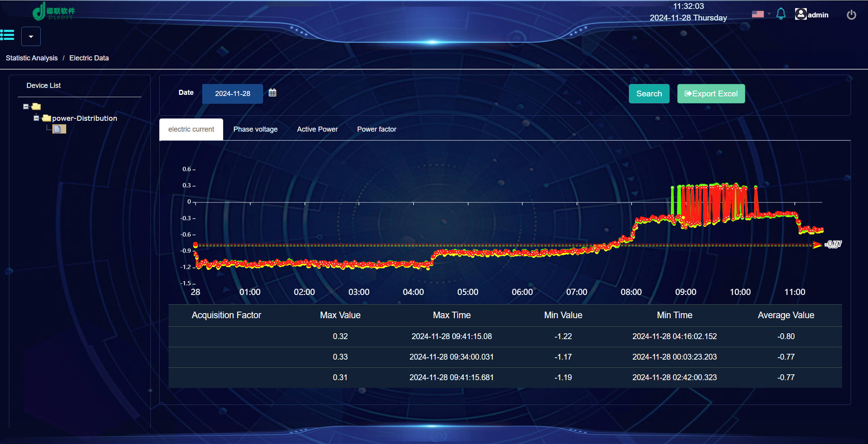Viewport: 868px width, 444px height.
Task: Click the Export Excel button
Action: pyautogui.click(x=711, y=94)
